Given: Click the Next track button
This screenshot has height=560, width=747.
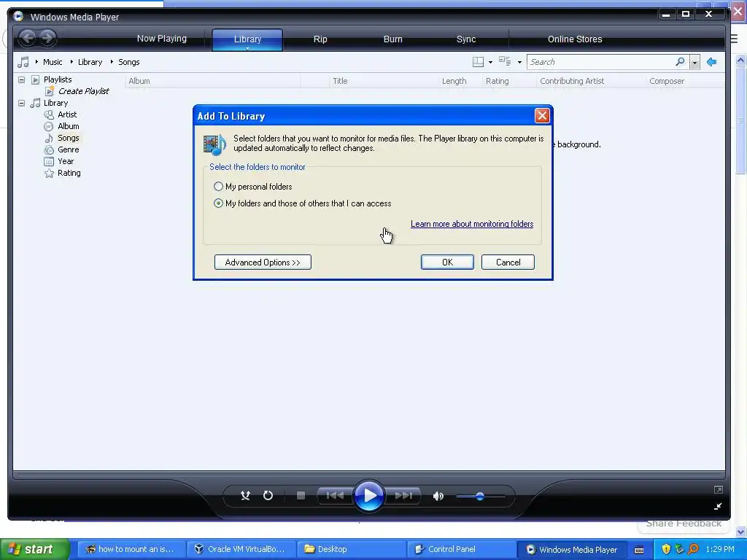Looking at the screenshot, I should (403, 496).
